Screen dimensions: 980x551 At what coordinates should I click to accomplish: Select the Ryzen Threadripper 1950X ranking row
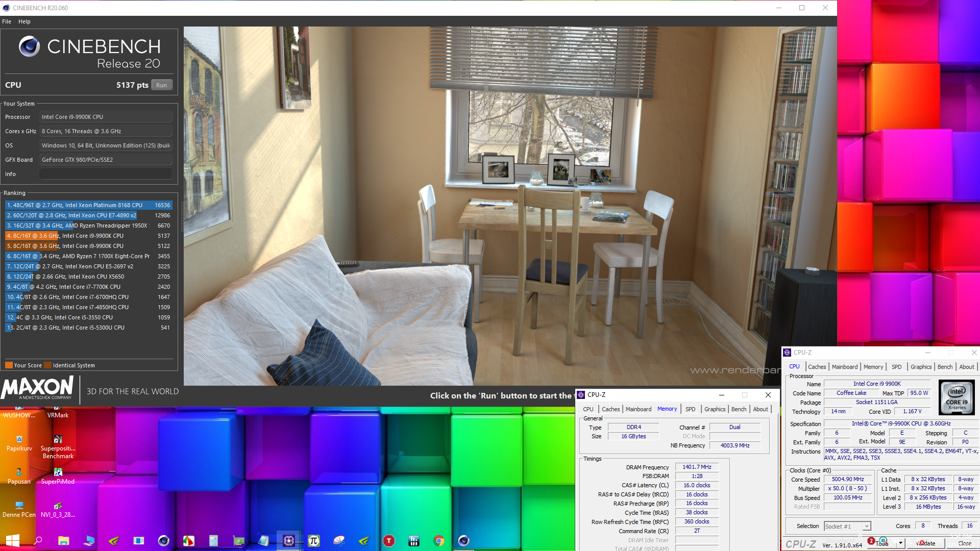tap(88, 226)
